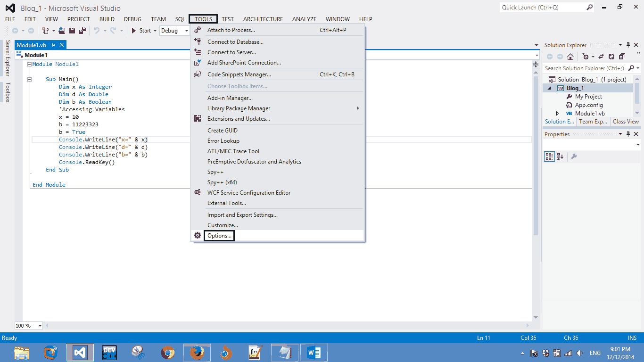Click the Search Solution Explorer field
The width and height of the screenshot is (644, 362).
pos(585,68)
